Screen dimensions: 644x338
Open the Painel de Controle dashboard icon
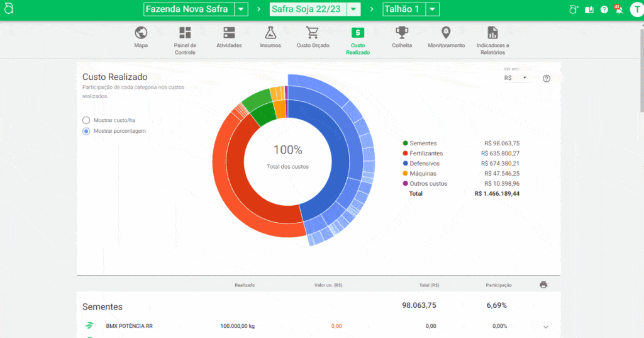[185, 33]
